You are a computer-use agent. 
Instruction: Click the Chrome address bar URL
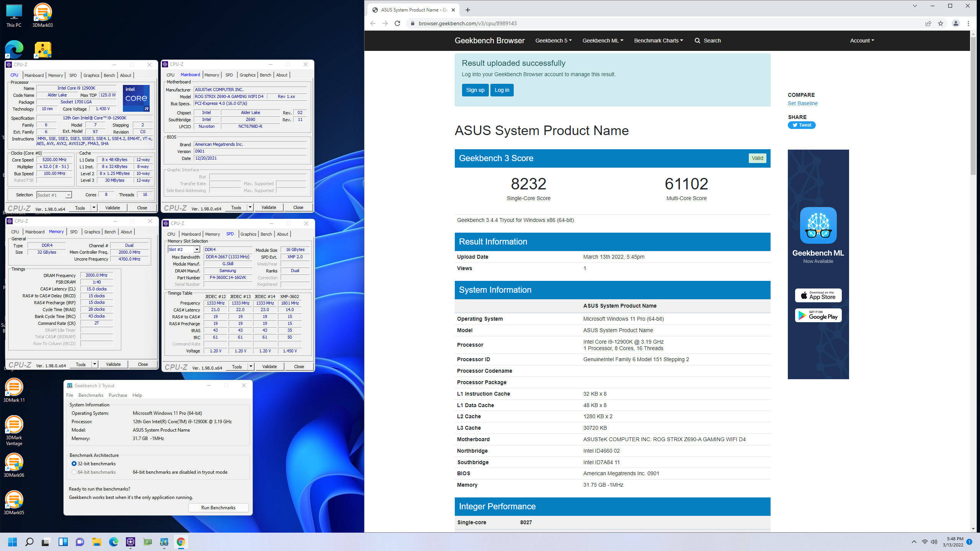click(x=468, y=23)
